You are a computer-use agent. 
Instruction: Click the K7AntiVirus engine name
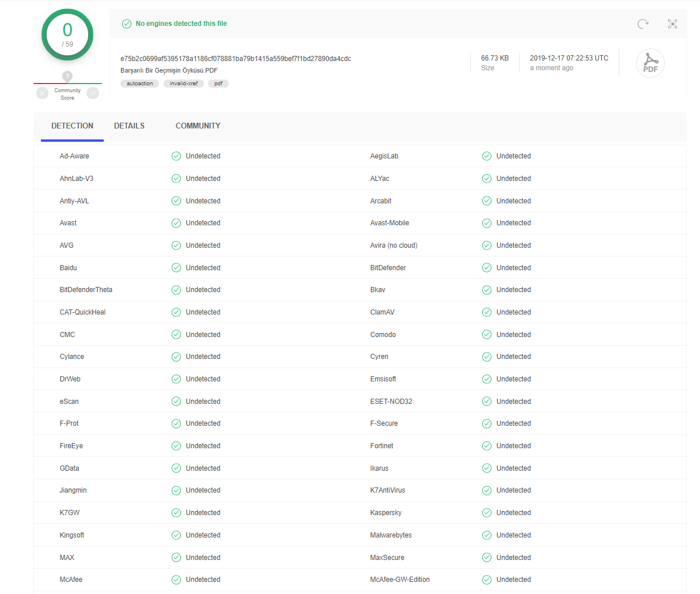point(388,490)
